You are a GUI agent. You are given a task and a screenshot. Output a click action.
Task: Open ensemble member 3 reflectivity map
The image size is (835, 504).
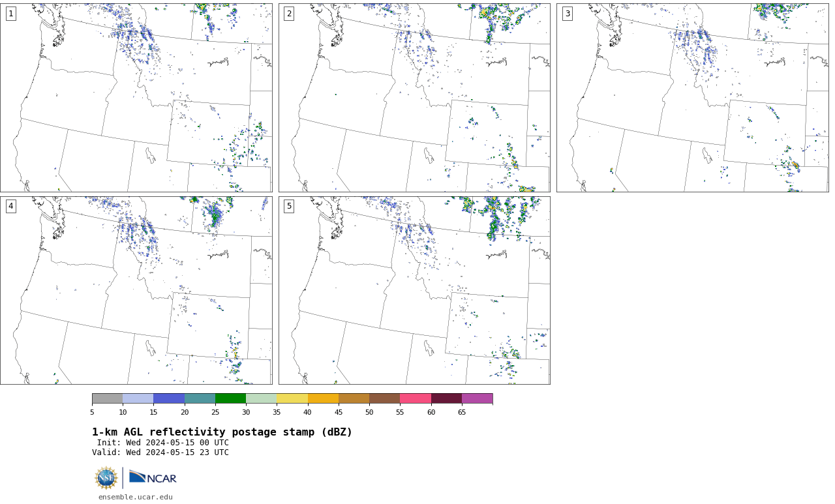point(692,98)
